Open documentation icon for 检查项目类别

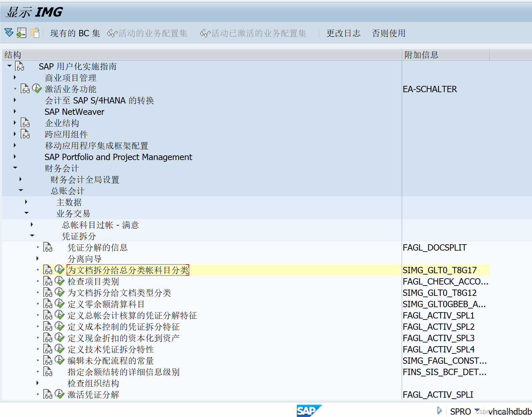48,281
